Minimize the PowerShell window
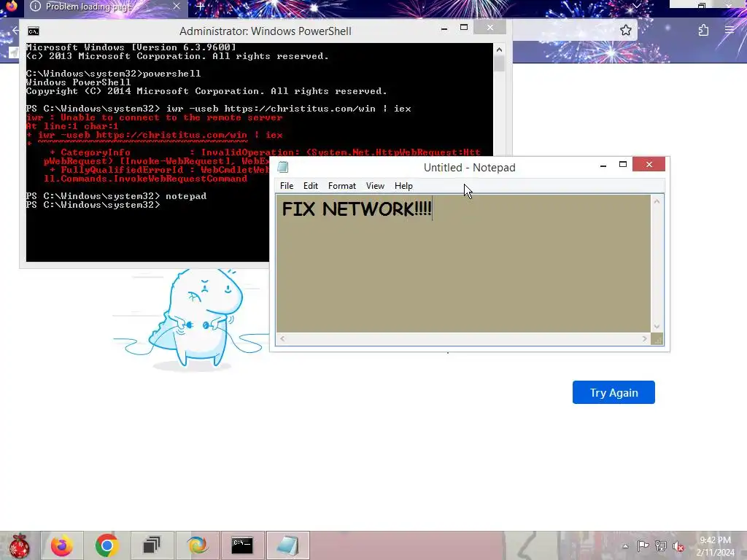 tap(444, 28)
